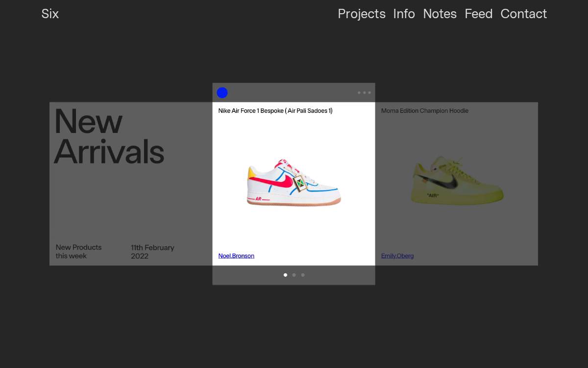
Task: Click the Nike Air Force 1 Bespoke title
Action: coord(275,111)
